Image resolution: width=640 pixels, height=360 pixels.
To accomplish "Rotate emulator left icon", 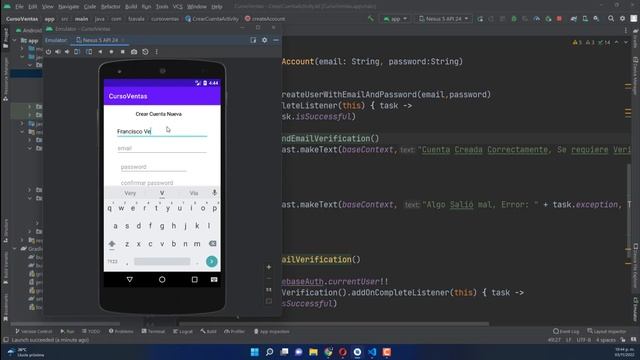I will [x=77, y=52].
